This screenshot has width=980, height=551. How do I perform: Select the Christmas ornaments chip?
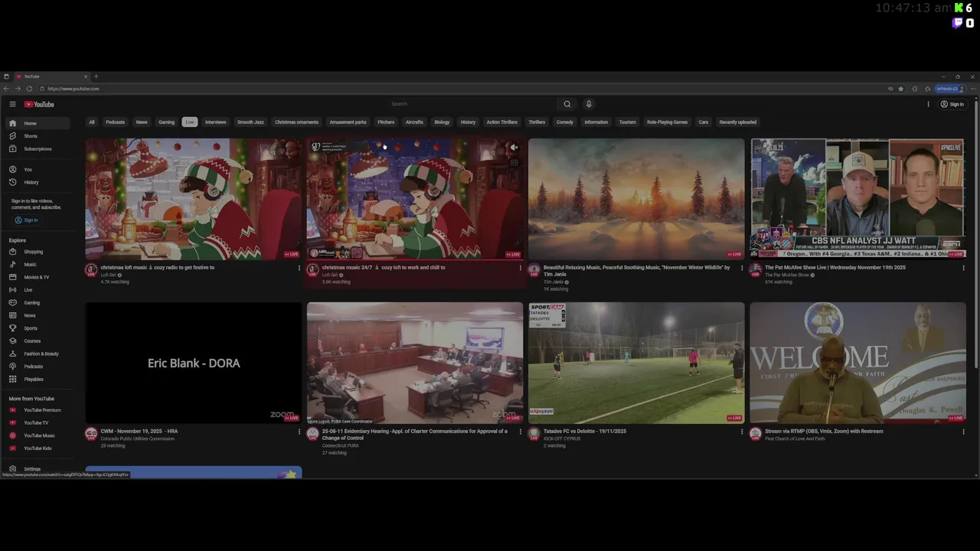click(x=296, y=122)
